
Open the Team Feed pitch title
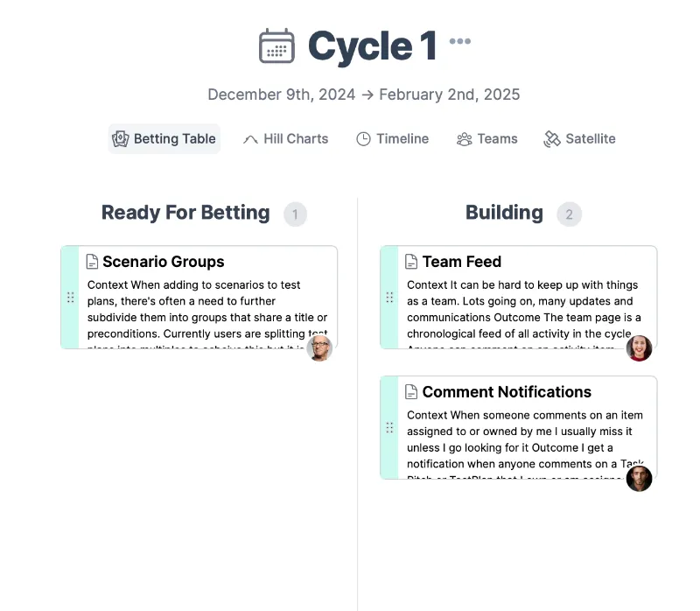tap(462, 262)
